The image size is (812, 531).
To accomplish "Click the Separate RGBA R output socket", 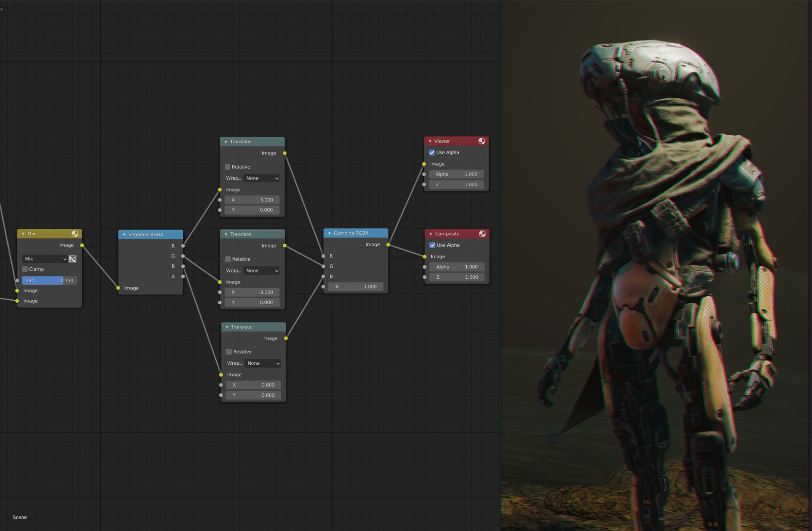I will coord(183,246).
